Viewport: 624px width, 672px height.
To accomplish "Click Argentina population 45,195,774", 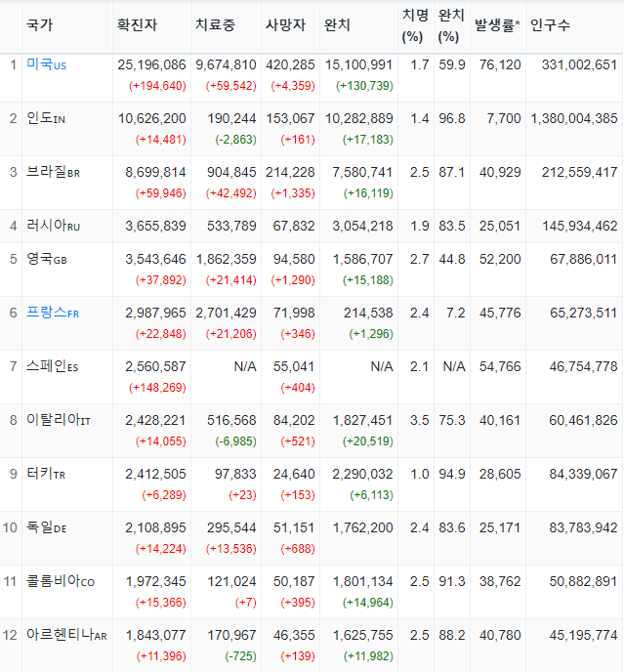I will tap(583, 635).
